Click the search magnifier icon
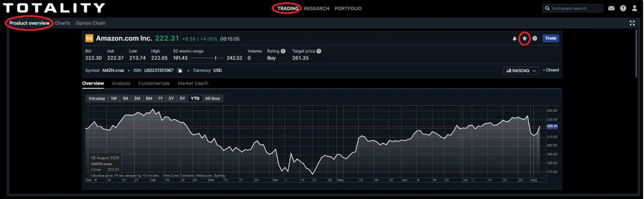Image resolution: width=644 pixels, height=199 pixels. (x=548, y=8)
